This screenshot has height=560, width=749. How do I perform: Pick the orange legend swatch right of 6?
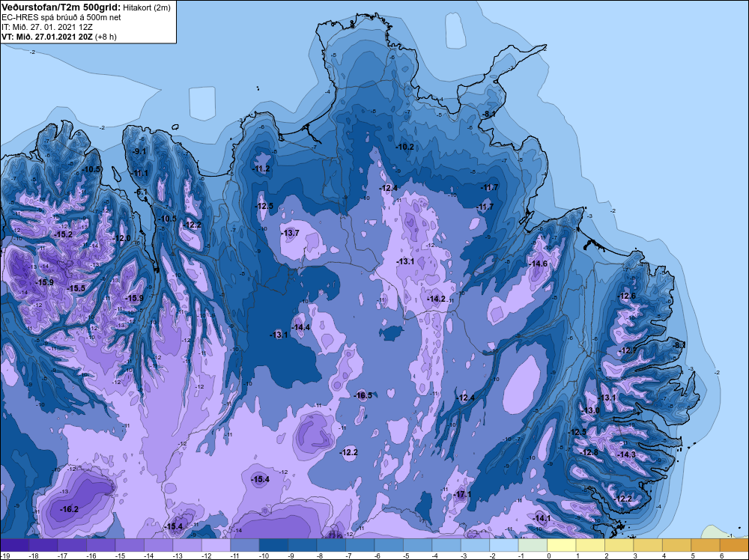pos(734,545)
